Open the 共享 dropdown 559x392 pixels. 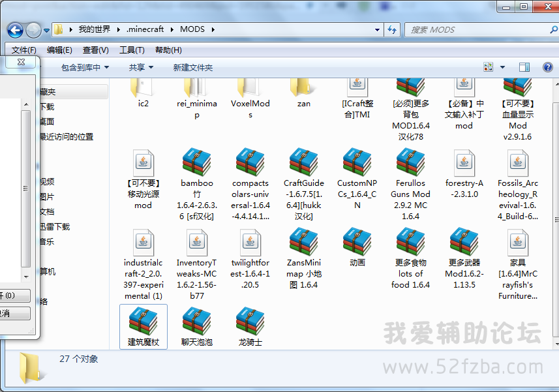(141, 67)
